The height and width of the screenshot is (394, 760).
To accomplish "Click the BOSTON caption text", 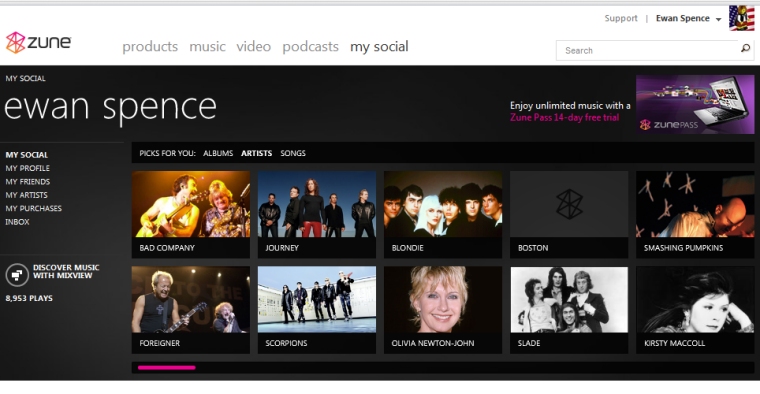I will [x=533, y=248].
